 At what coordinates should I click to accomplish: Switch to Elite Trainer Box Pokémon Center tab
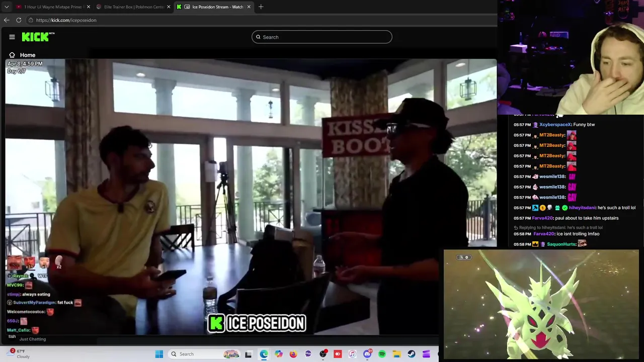pyautogui.click(x=134, y=7)
